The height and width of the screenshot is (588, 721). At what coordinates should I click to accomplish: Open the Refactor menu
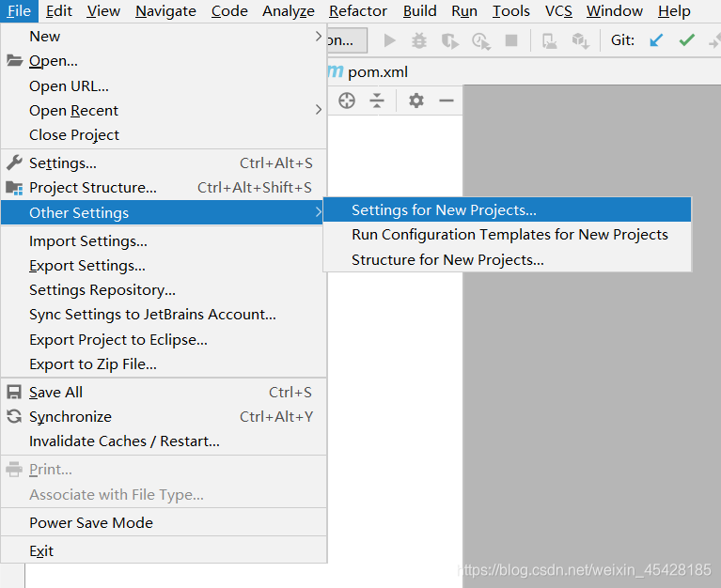(358, 11)
